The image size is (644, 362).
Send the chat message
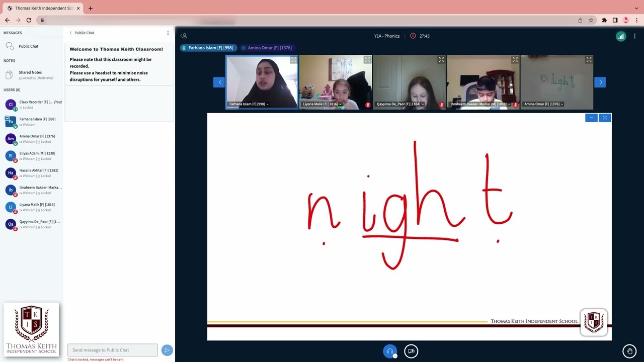[x=167, y=350]
